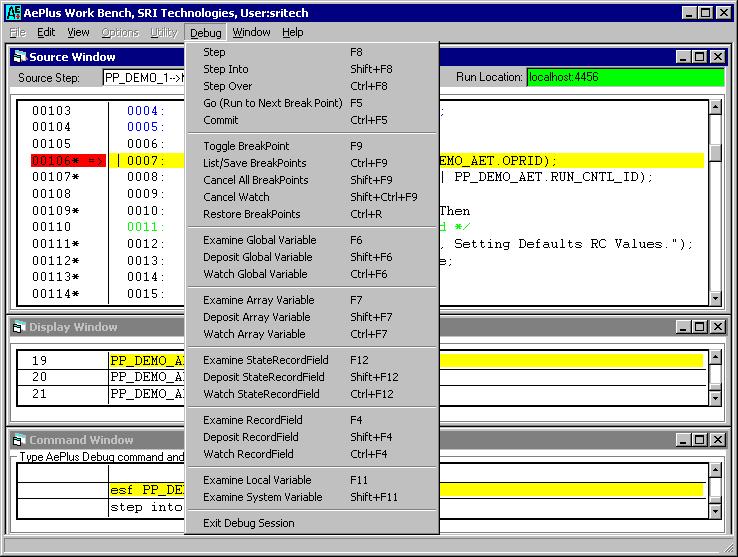The width and height of the screenshot is (738, 557).
Task: Maximize the Source Window
Action: tap(700, 57)
